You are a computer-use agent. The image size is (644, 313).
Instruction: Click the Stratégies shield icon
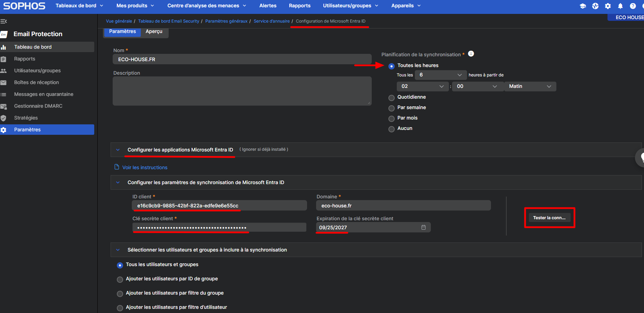click(x=3, y=118)
